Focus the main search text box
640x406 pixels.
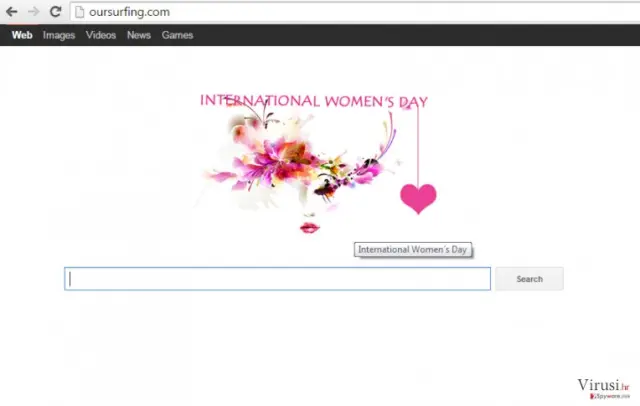pyautogui.click(x=278, y=279)
